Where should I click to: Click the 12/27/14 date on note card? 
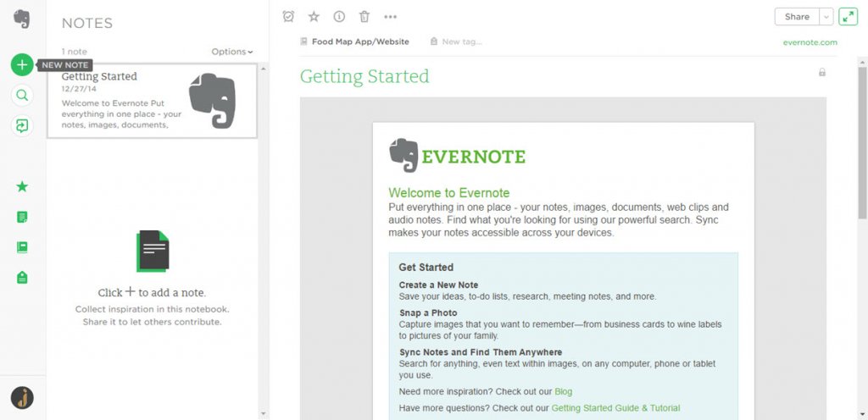click(x=79, y=88)
